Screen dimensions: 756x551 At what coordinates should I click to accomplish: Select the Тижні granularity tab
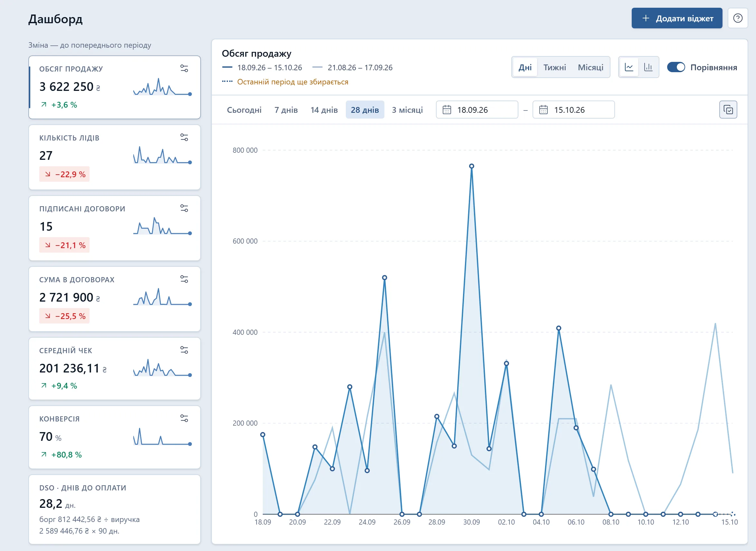[555, 67]
